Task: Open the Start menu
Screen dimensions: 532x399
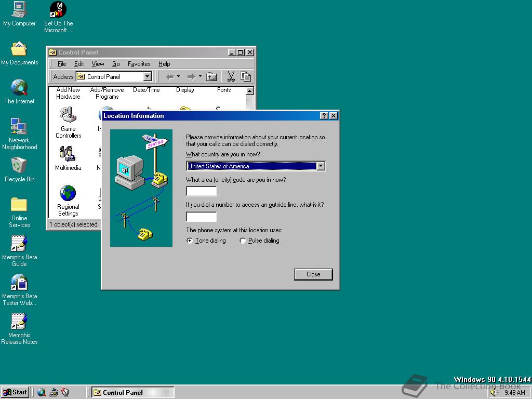Action: [x=15, y=392]
